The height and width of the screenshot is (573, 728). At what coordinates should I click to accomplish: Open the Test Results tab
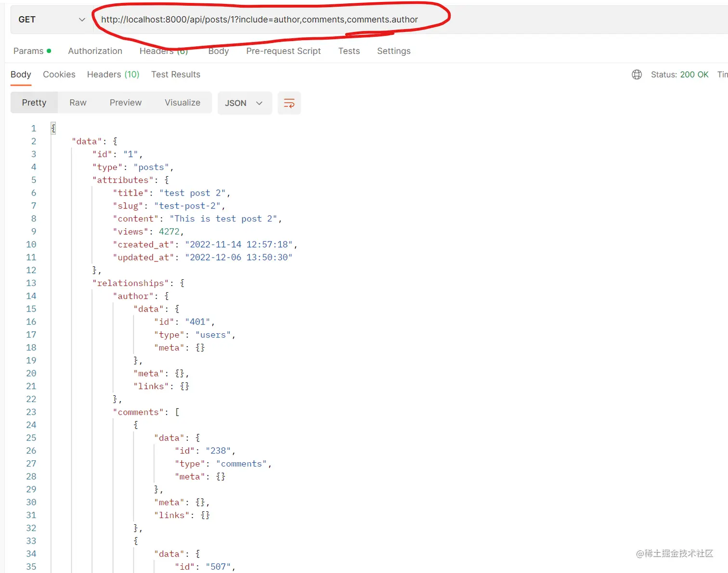point(175,75)
